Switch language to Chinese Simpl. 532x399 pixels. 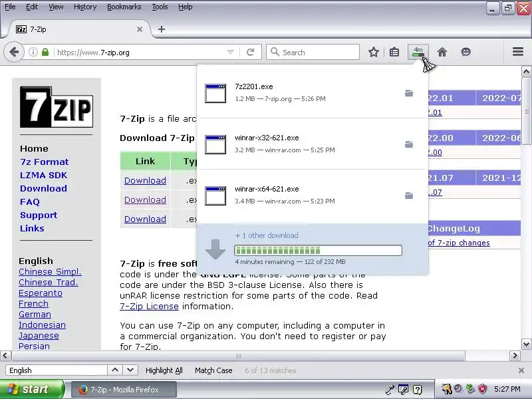pos(50,272)
